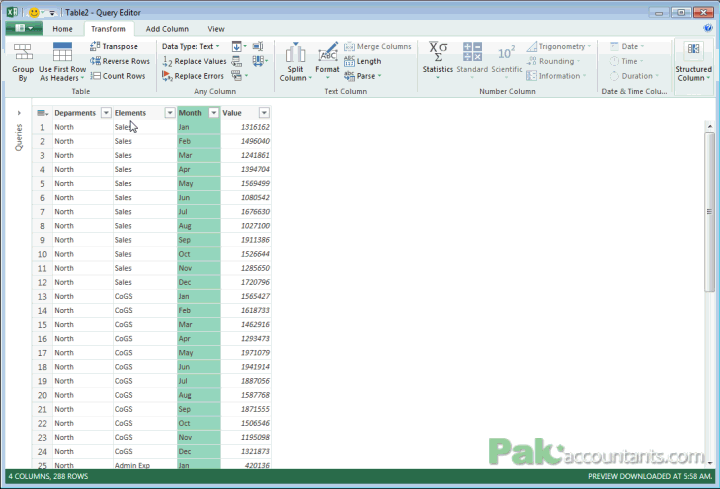Screen dimensions: 720x489
Task: Click Replace Values command
Action: tap(195, 61)
